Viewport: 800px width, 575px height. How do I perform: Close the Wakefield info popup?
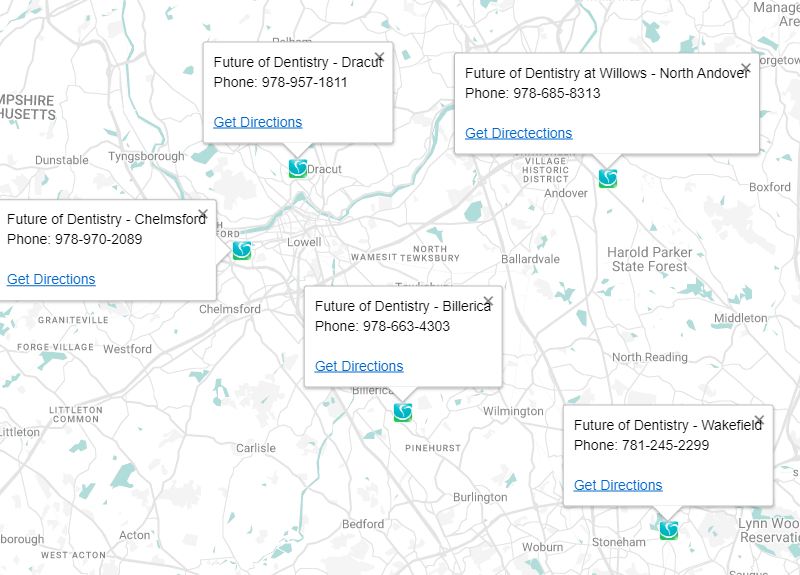(x=759, y=420)
